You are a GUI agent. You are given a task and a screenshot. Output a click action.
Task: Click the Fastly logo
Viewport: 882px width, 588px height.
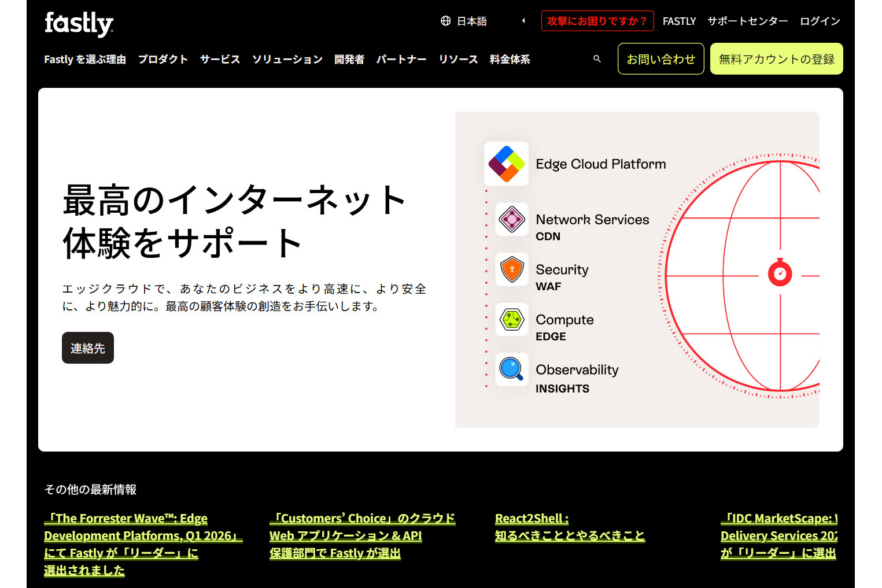pos(79,24)
